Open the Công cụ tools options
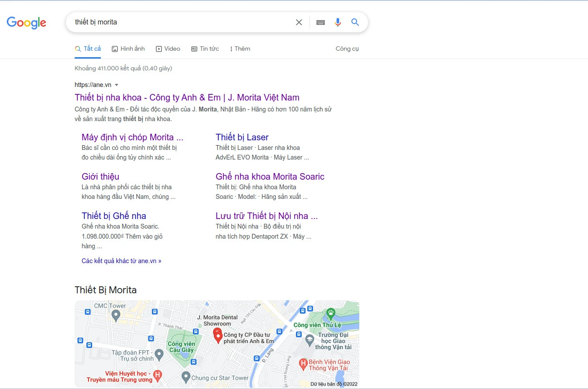Image resolution: width=588 pixels, height=389 pixels. pos(347,49)
